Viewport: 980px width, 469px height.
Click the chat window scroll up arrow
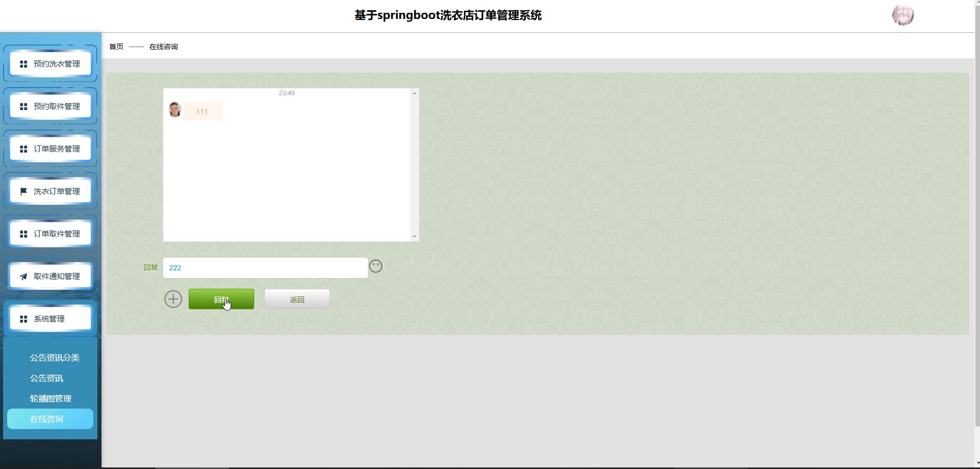pos(414,93)
